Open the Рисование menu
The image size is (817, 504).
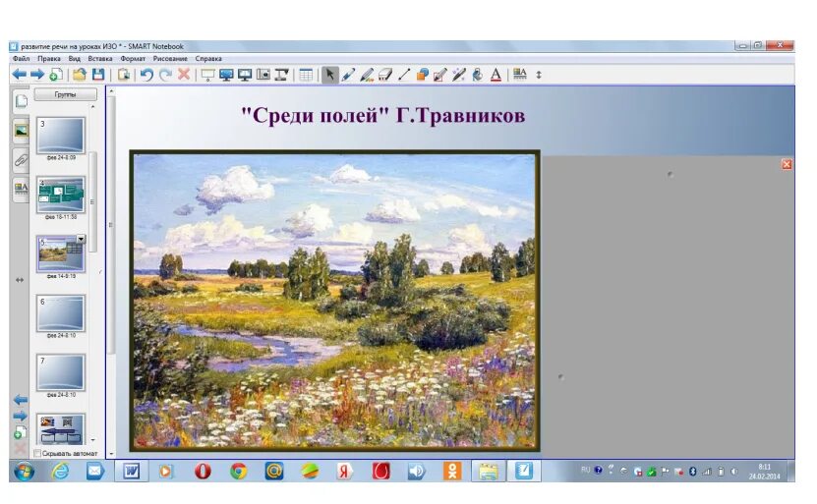170,59
